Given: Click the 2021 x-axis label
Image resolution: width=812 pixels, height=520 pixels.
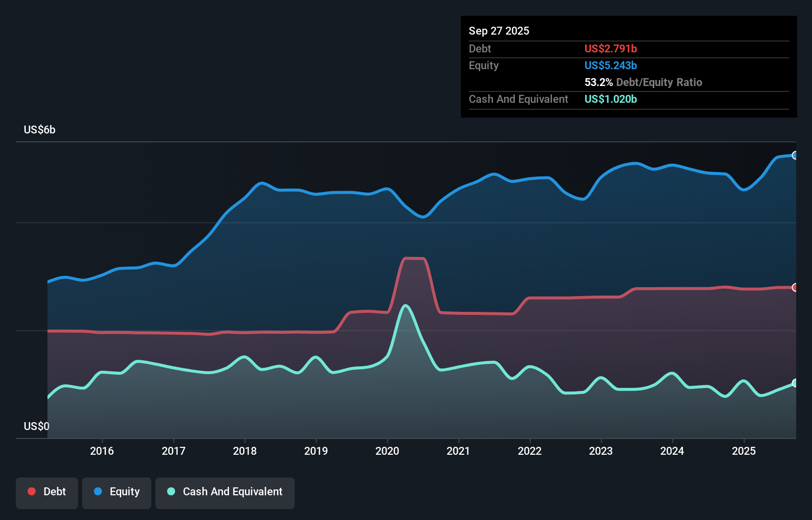Looking at the screenshot, I should coord(458,451).
